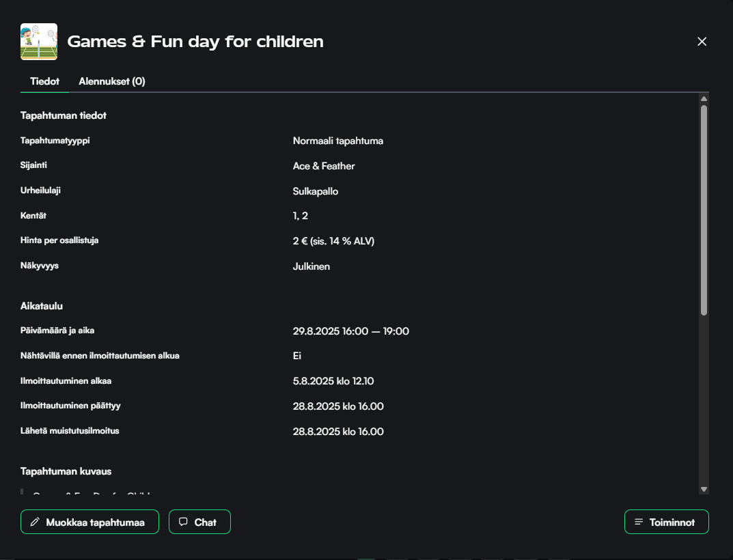Close the event details dialog
The height and width of the screenshot is (560, 733).
coord(702,42)
